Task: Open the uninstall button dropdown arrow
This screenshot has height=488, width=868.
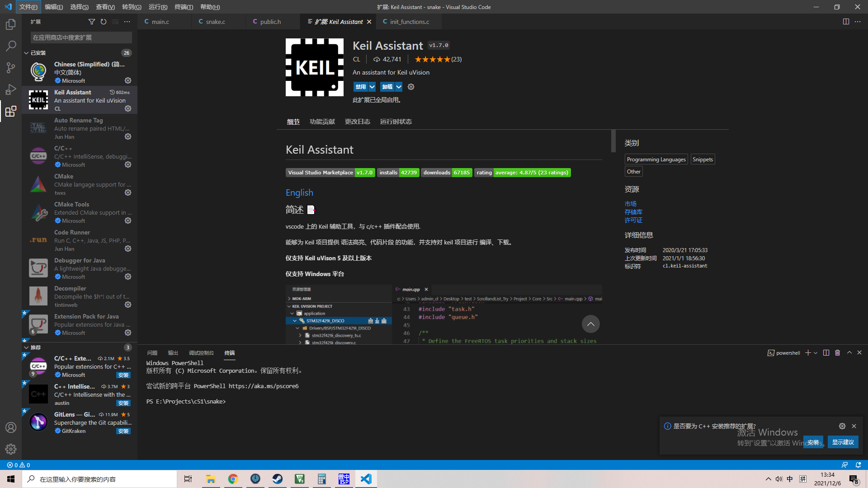Action: pyautogui.click(x=399, y=87)
